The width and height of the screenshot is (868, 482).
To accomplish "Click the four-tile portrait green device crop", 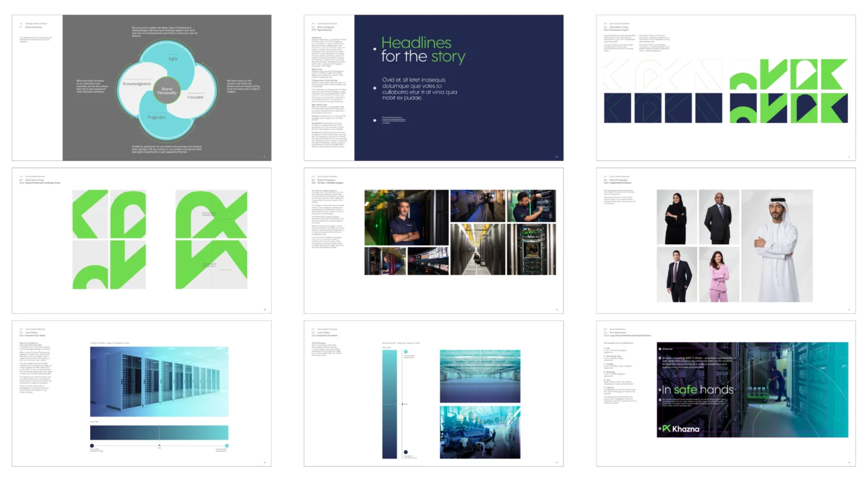I will 109,240.
